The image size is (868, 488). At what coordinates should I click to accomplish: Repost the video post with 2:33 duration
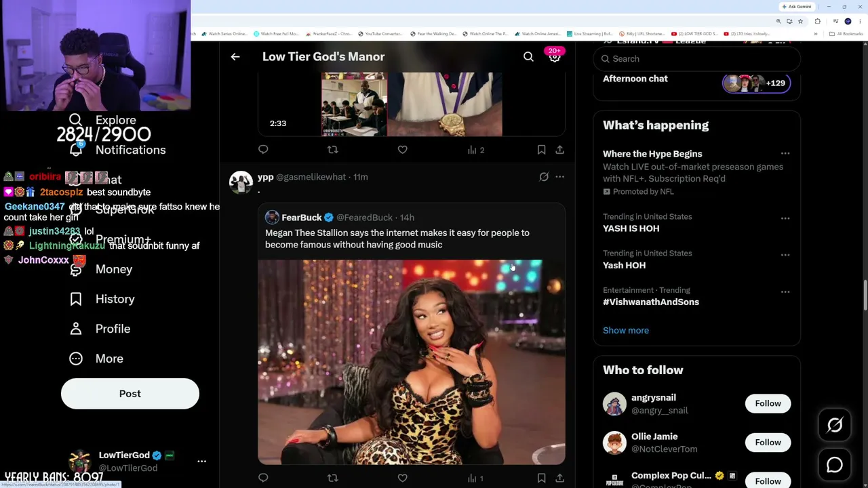click(x=332, y=150)
